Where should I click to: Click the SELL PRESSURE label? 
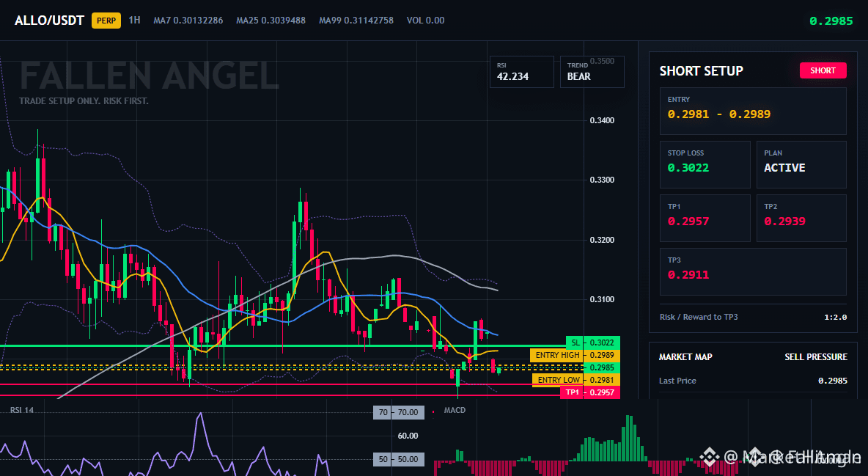pyautogui.click(x=816, y=357)
